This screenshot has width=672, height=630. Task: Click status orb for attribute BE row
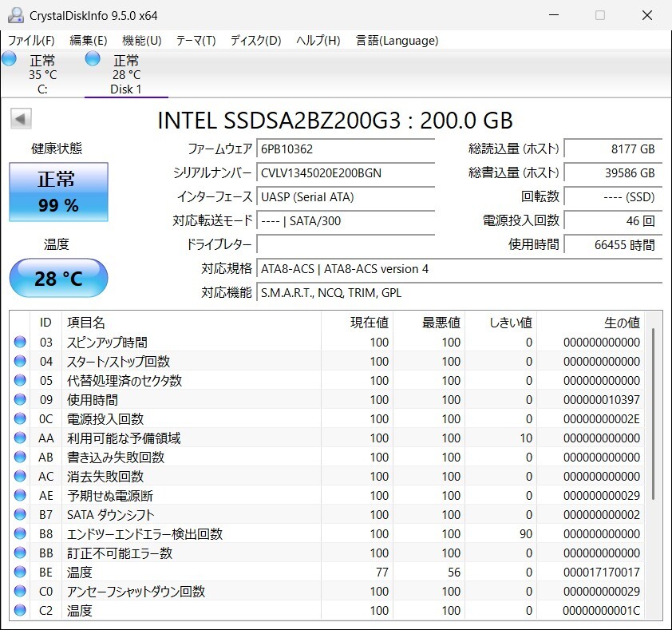(x=20, y=573)
